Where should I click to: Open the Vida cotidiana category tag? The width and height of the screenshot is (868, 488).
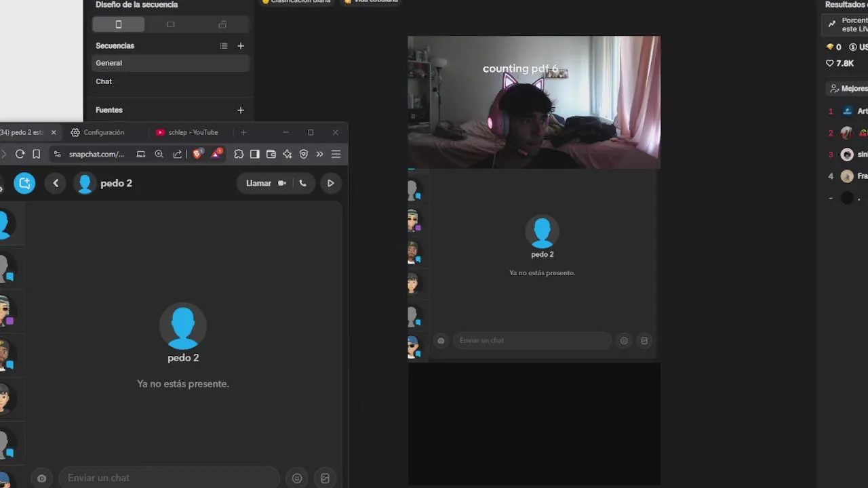(x=370, y=1)
